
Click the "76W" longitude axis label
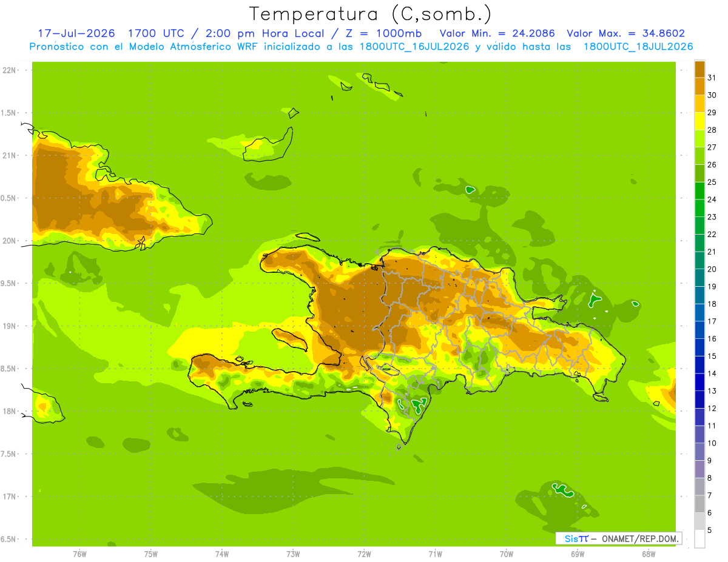pyautogui.click(x=79, y=554)
